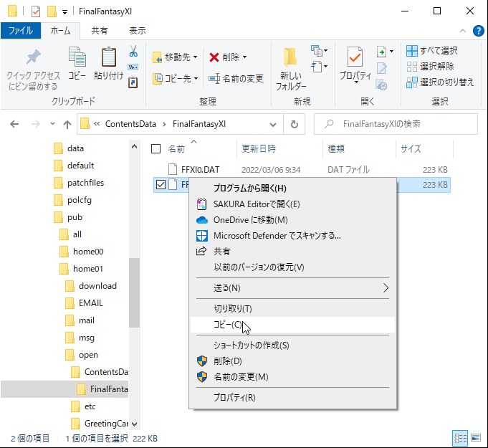Open the Move to (移動先) menu
488x448 pixels.
175,57
